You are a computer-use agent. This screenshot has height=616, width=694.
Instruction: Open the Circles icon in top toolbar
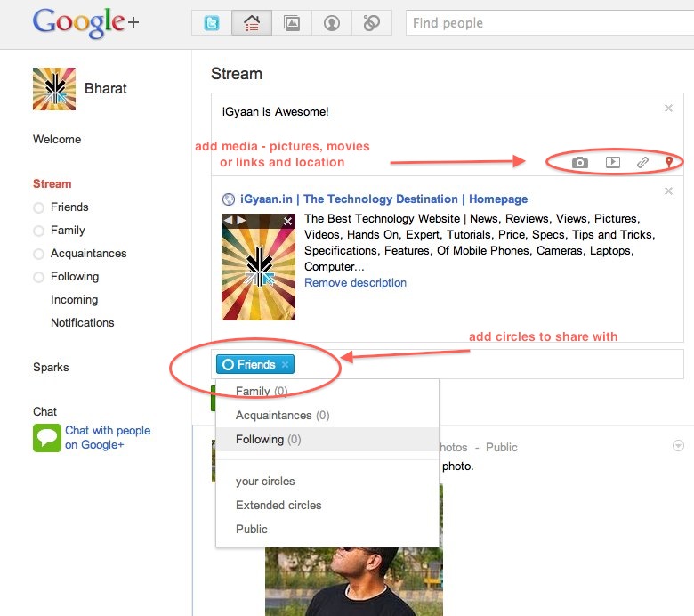coord(372,24)
